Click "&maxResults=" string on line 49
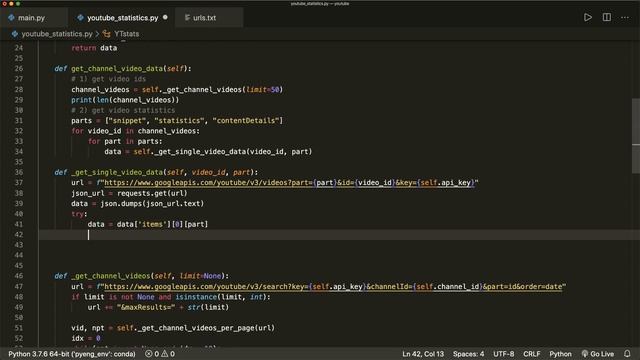640x360 pixels. click(x=146, y=307)
